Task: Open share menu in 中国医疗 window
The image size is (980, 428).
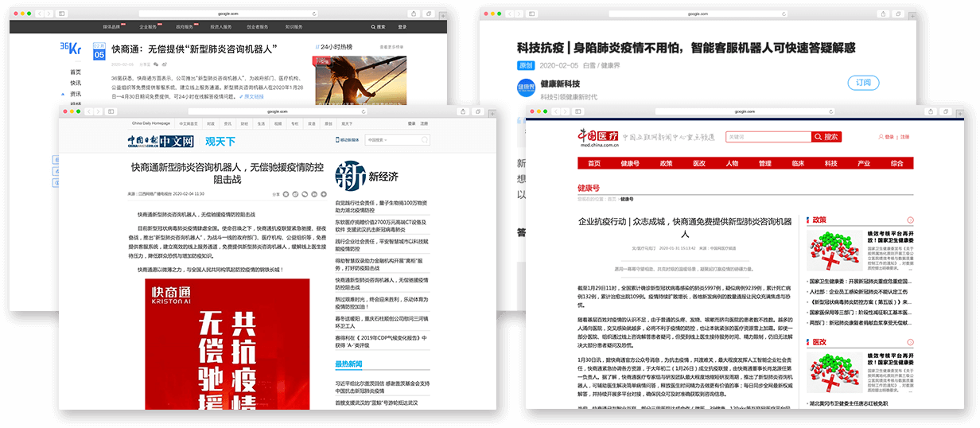Action: 930,111
